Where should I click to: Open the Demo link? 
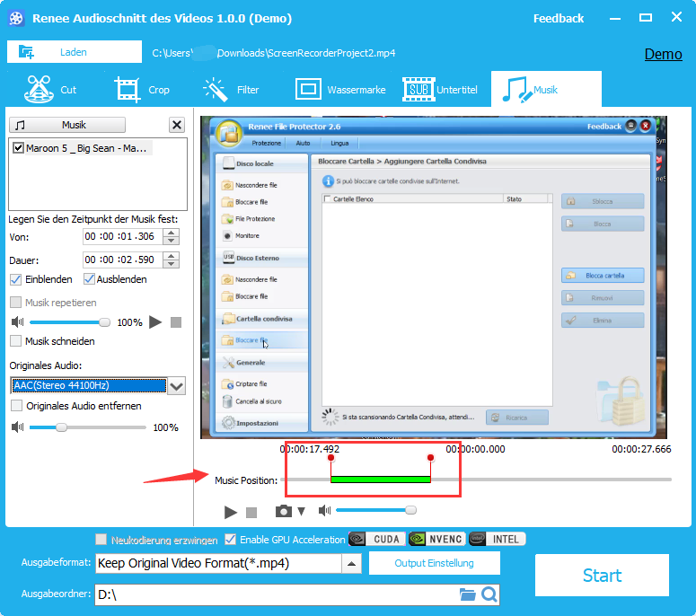(663, 54)
